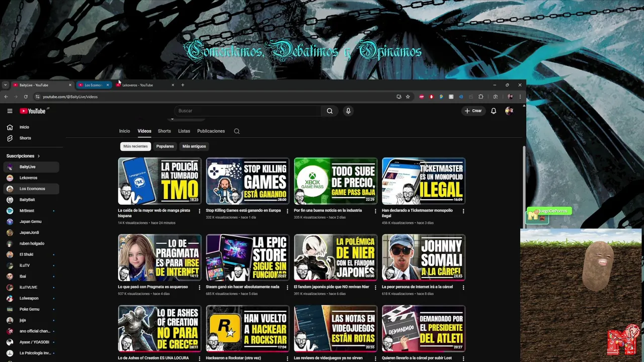Open options for Game Pass video
The image size is (644, 362).
[x=375, y=211]
